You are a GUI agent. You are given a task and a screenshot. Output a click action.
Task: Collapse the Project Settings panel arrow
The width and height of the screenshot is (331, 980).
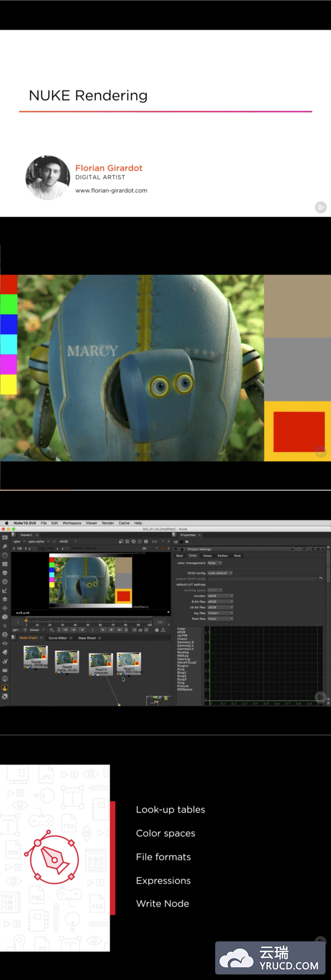pos(177,549)
